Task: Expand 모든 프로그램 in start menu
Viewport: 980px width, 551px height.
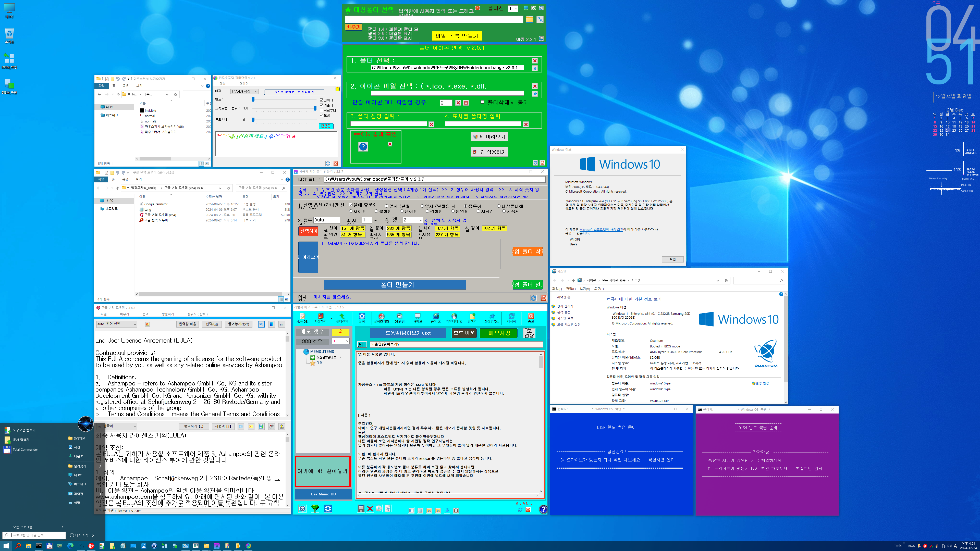Action: (38, 527)
